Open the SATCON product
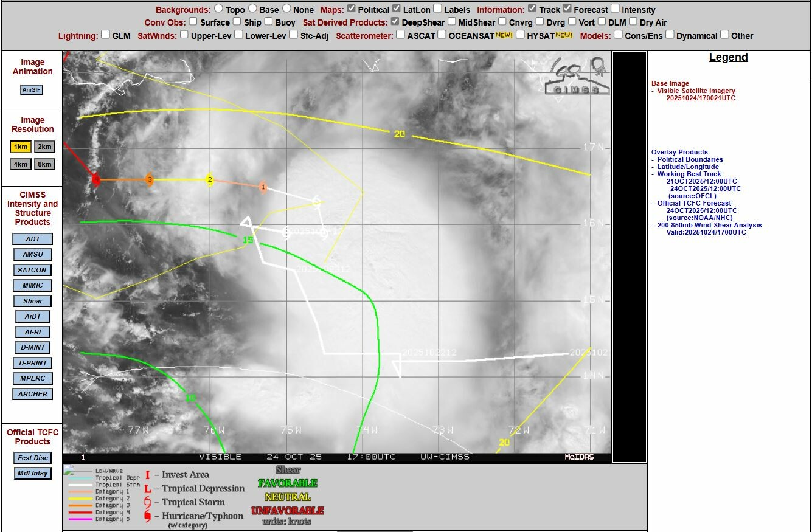The height and width of the screenshot is (532, 812). pyautogui.click(x=33, y=270)
